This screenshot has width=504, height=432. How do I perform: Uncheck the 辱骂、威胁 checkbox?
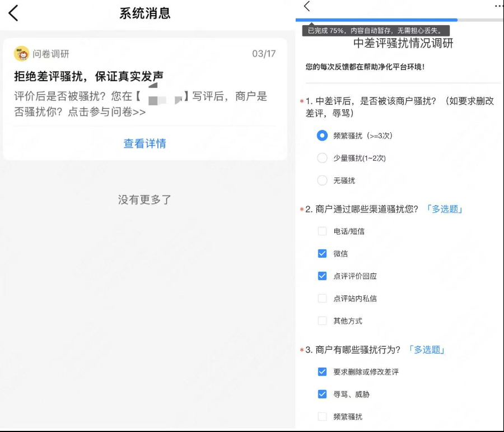tap(322, 394)
